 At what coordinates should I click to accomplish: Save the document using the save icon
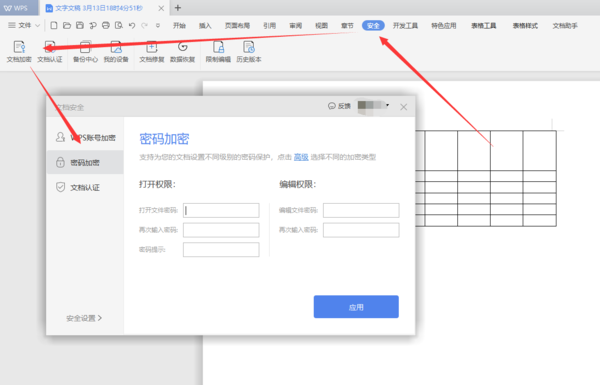click(x=80, y=25)
